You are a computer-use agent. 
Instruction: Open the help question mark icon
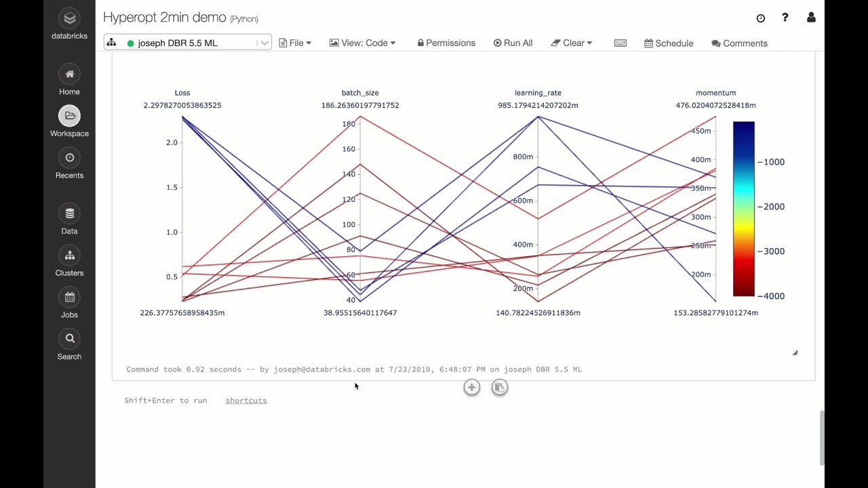click(x=785, y=18)
